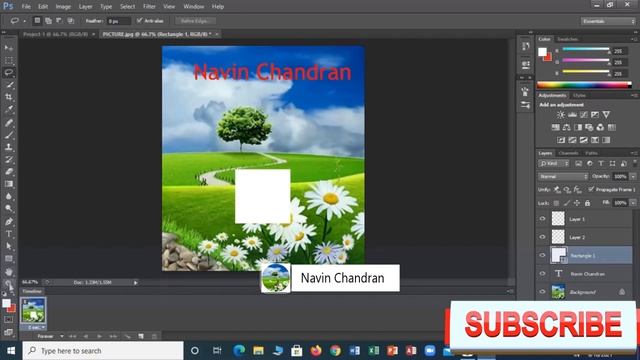This screenshot has width=640, height=360.
Task: Add a Color Balance adjustment
Action: [x=567, y=127]
